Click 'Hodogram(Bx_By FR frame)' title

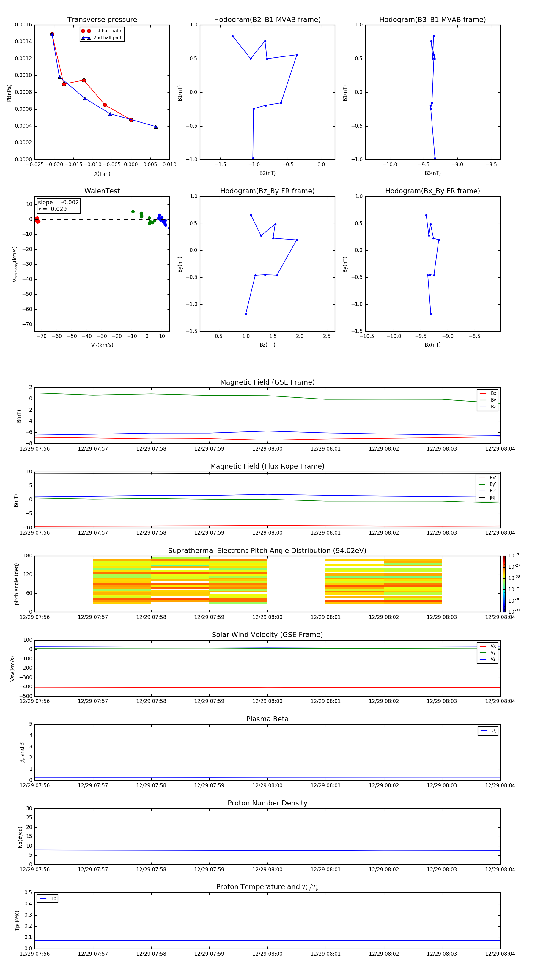click(x=432, y=191)
